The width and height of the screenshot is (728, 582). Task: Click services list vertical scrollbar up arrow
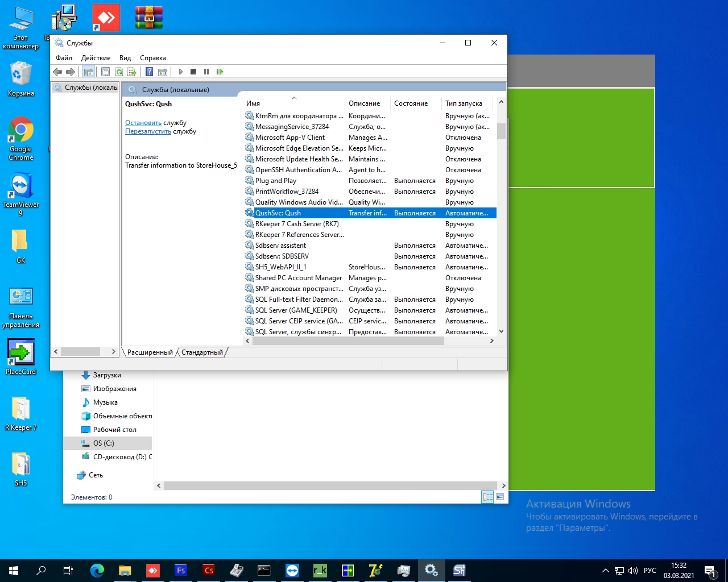[x=501, y=102]
